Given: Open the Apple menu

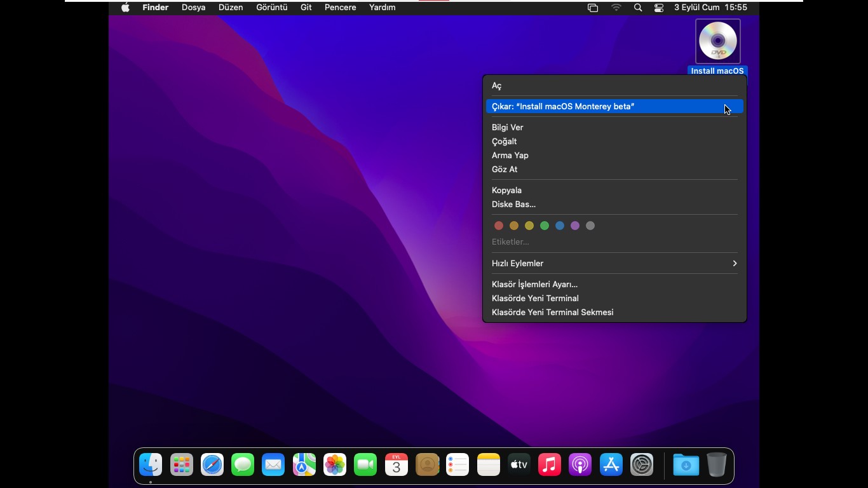Looking at the screenshot, I should (x=125, y=8).
